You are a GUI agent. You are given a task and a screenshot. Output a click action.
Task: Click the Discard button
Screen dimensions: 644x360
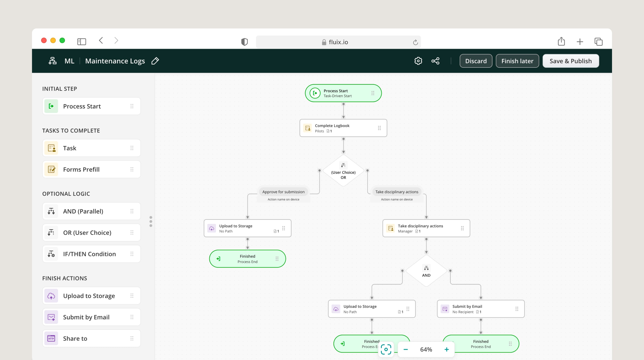coord(476,61)
